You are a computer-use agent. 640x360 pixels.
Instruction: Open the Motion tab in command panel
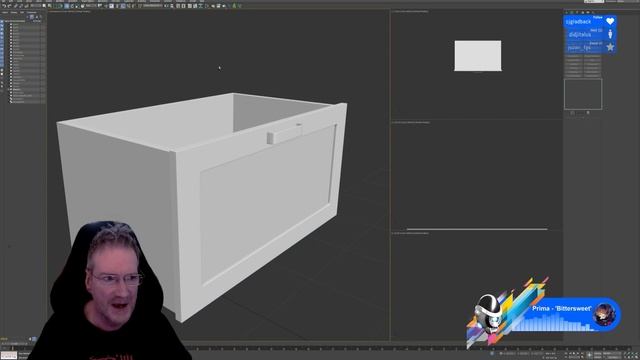583,12
